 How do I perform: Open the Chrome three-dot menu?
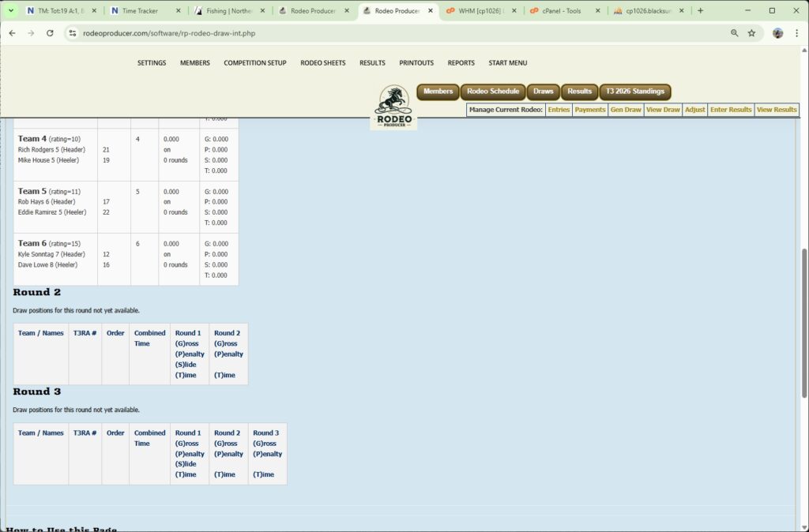[796, 34]
